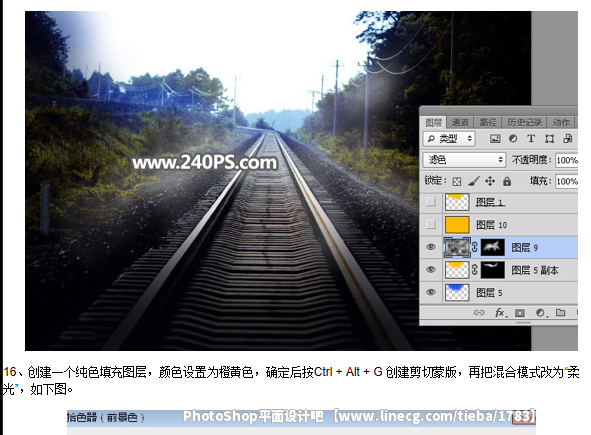Click the 不透明度 opacity value field
The width and height of the screenshot is (591, 435).
click(567, 160)
